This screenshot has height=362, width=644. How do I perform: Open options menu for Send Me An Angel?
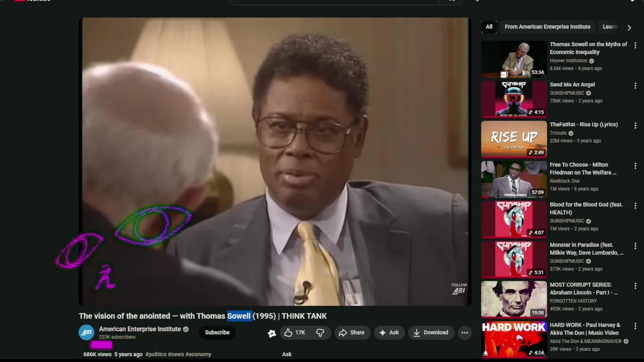pos(635,85)
